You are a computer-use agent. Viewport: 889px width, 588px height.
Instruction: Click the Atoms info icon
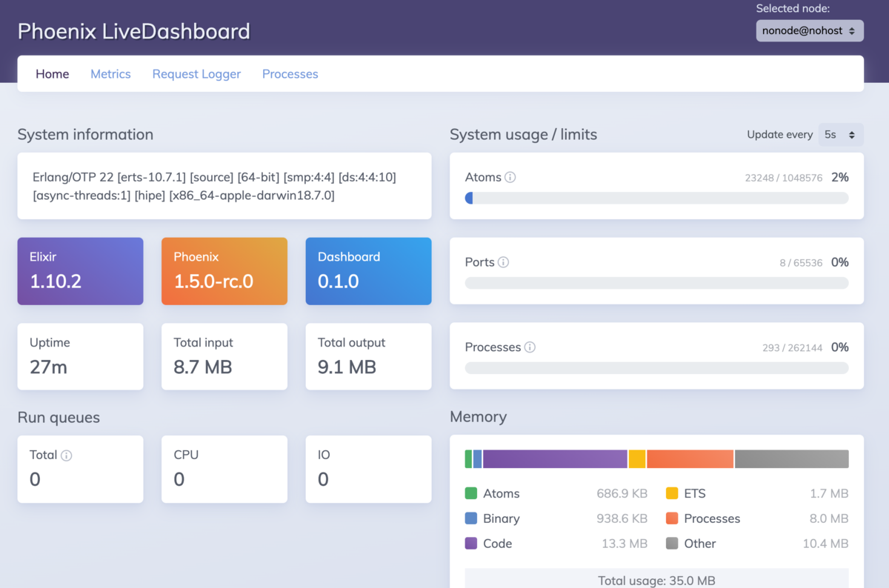point(510,178)
